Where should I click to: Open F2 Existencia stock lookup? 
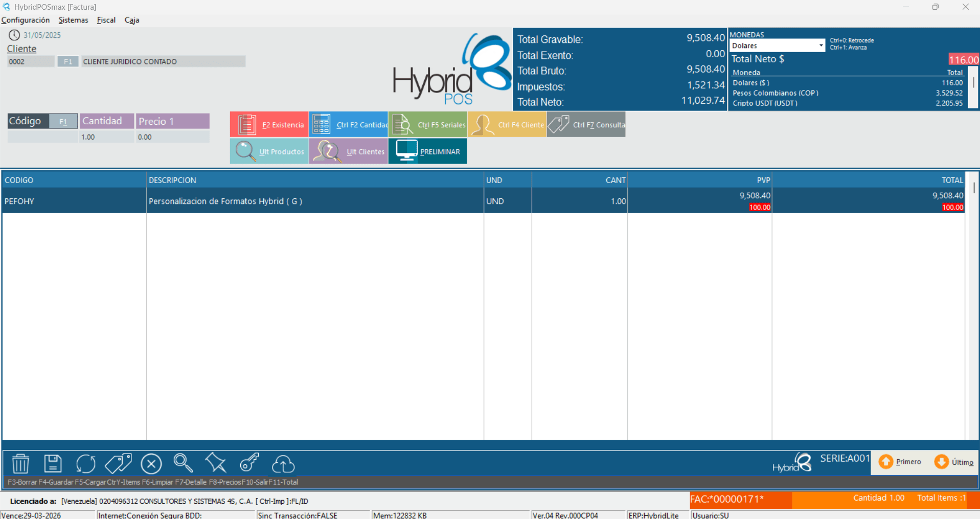[269, 125]
